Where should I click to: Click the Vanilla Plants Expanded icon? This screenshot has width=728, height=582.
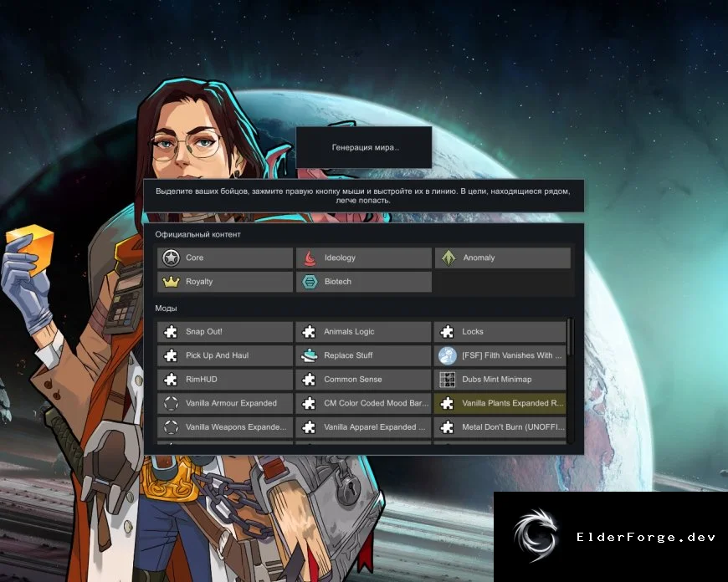447,403
